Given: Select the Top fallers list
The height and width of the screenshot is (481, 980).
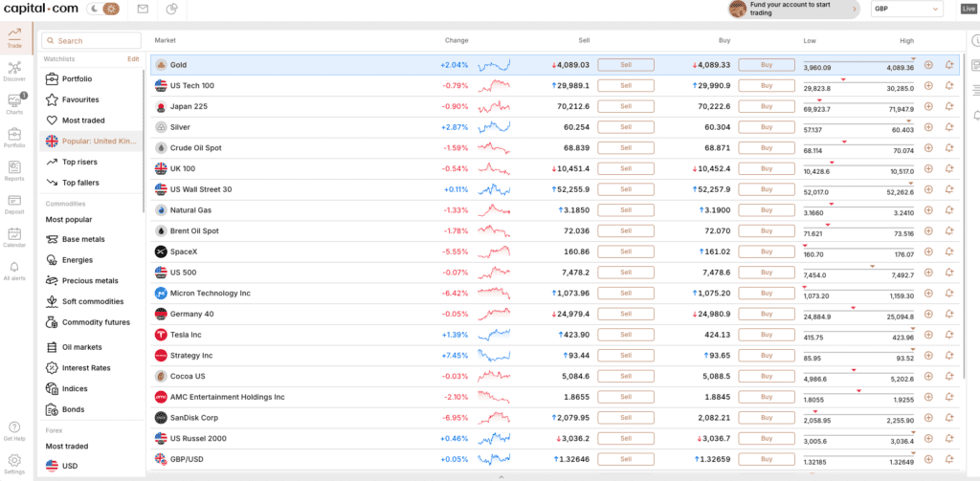Looking at the screenshot, I should tap(91, 183).
